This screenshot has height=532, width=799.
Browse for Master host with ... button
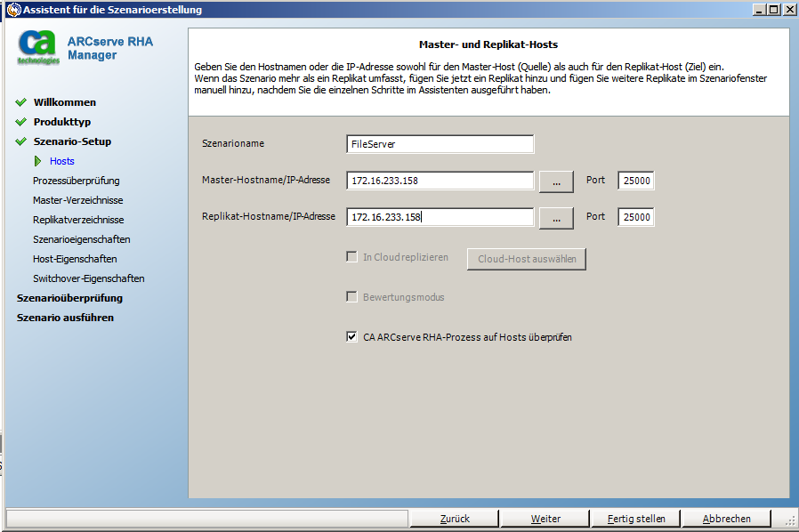click(556, 181)
